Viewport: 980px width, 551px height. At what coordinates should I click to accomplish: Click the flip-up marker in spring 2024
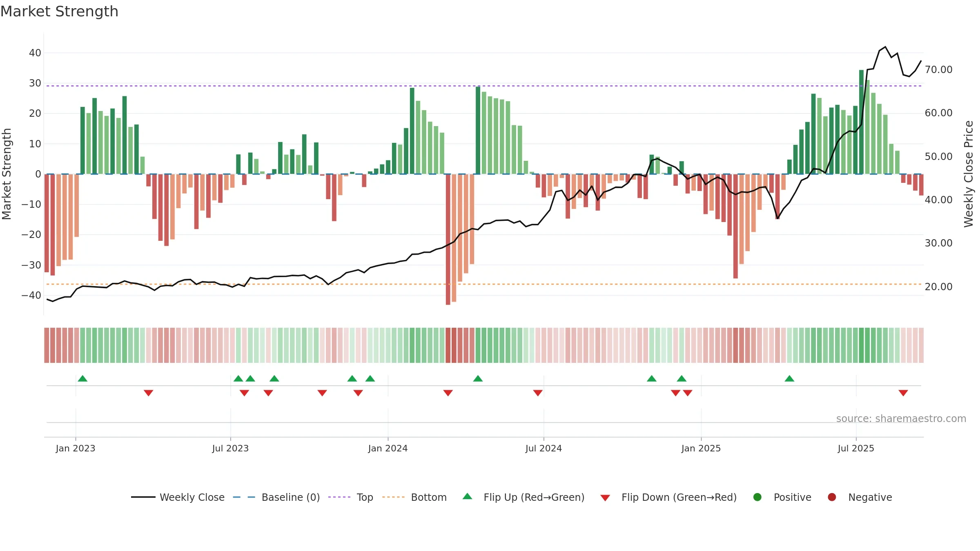click(478, 378)
